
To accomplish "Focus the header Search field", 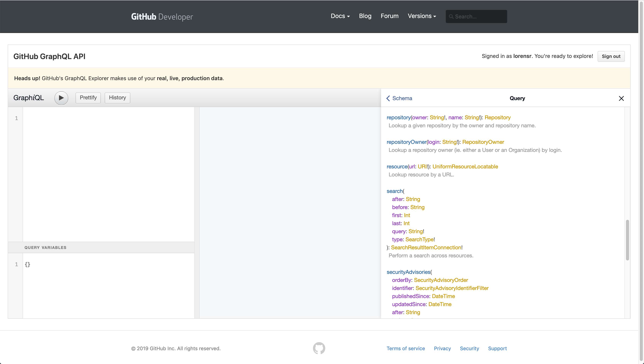I will 476,16.
